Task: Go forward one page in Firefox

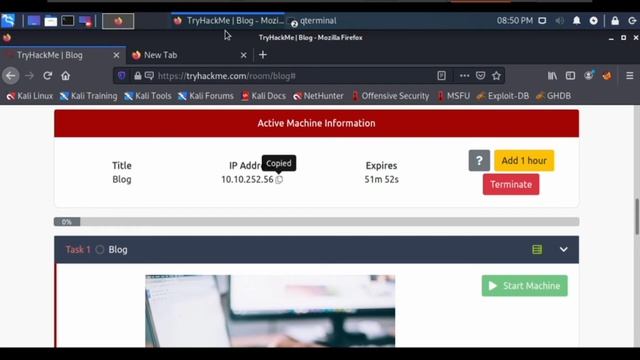Action: click(x=29, y=76)
